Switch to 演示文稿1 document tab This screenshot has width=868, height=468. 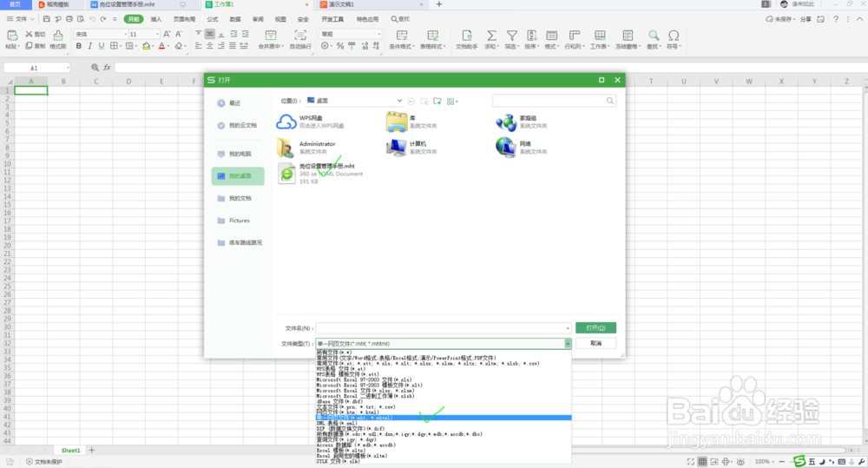[x=371, y=4]
